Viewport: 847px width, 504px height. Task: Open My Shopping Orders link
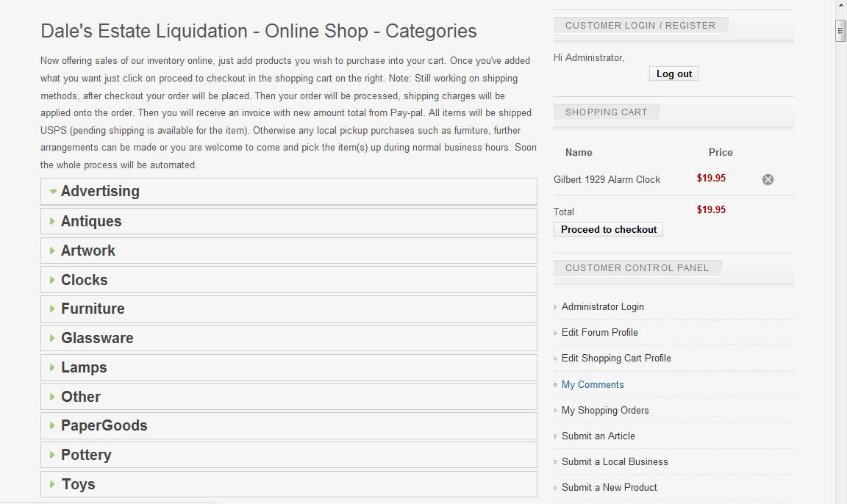pos(605,410)
